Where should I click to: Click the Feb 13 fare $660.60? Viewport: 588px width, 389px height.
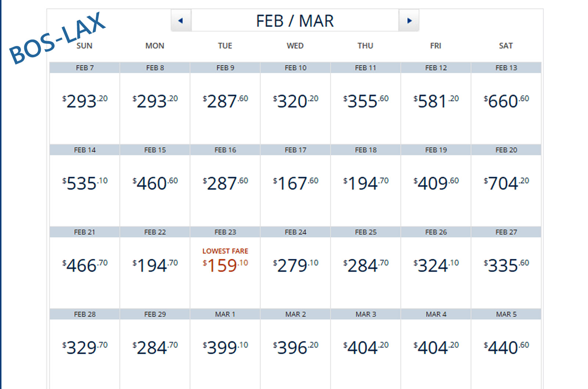tap(506, 101)
